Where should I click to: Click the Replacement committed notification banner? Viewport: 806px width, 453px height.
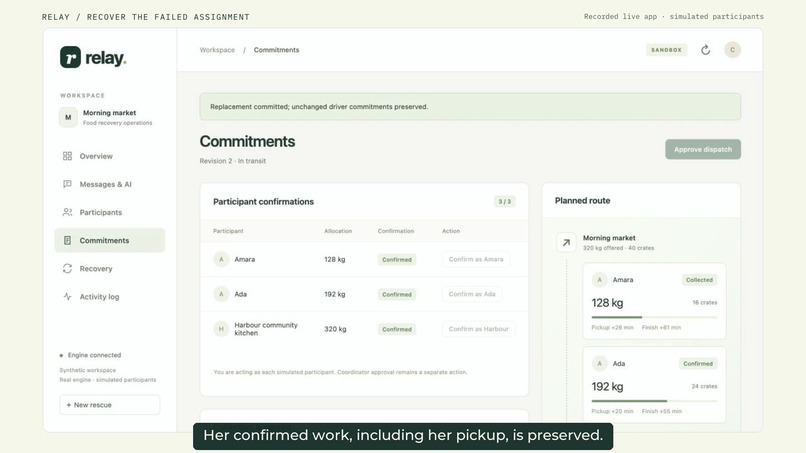pos(470,106)
